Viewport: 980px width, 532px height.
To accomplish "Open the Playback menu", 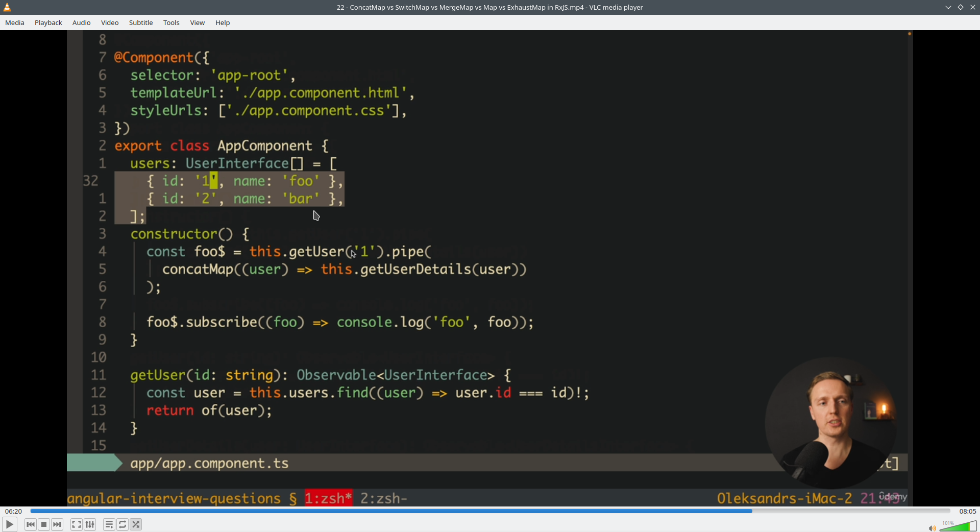I will [x=48, y=22].
